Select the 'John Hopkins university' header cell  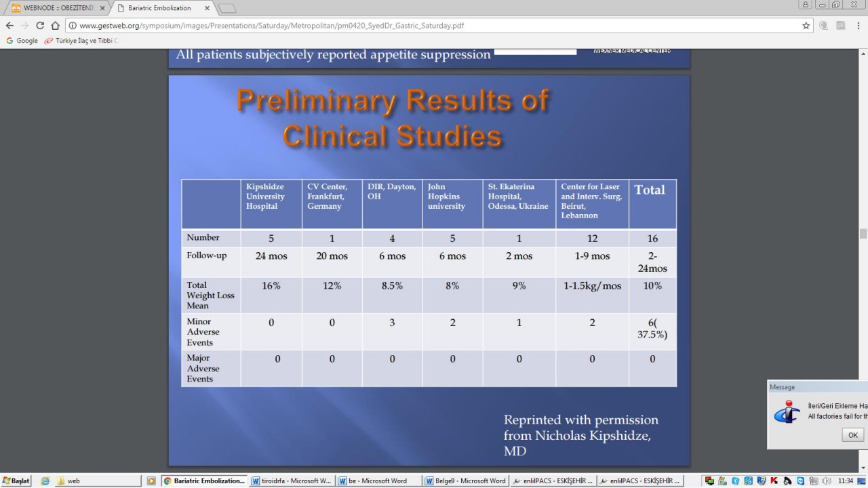pos(452,204)
